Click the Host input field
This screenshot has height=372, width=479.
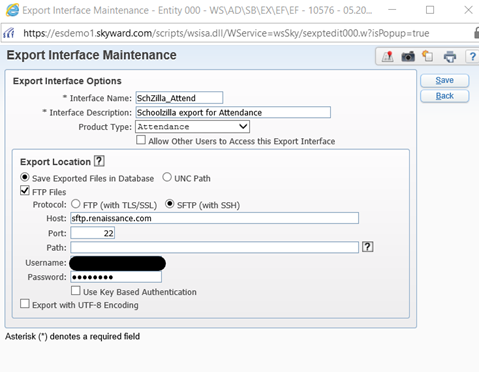point(214,218)
